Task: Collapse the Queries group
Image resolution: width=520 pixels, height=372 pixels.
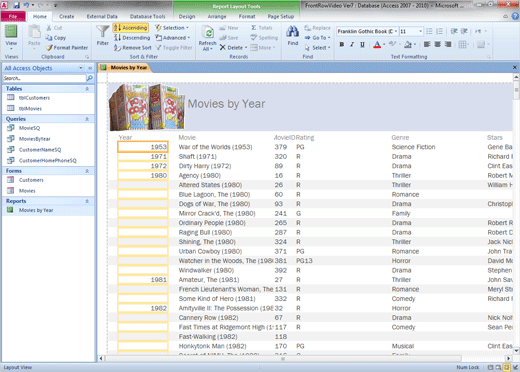Action: pyautogui.click(x=87, y=119)
